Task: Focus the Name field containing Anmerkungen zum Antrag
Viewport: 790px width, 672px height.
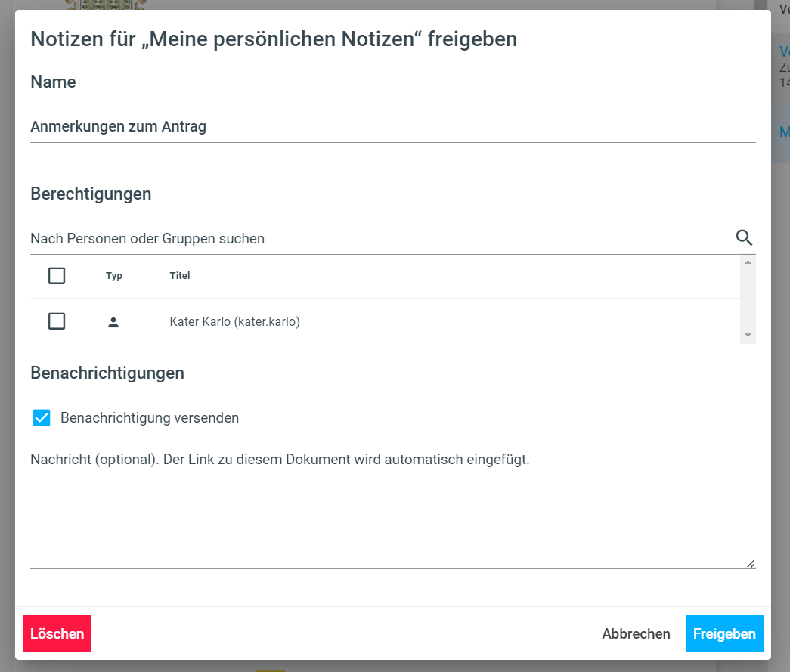Action: 392,127
